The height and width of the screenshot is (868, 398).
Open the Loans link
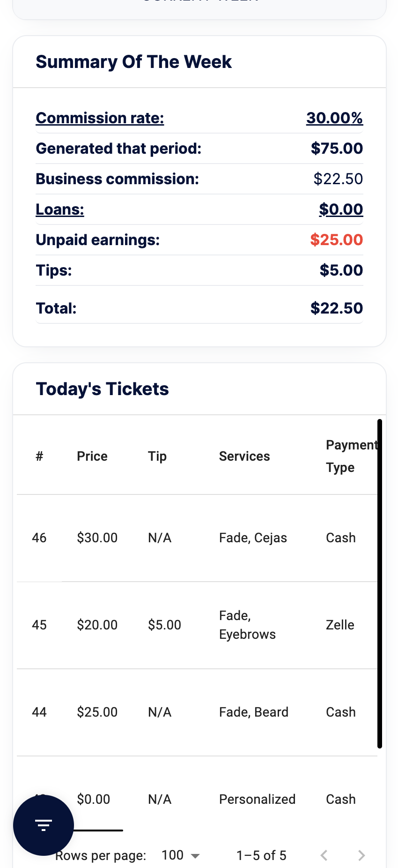[60, 209]
